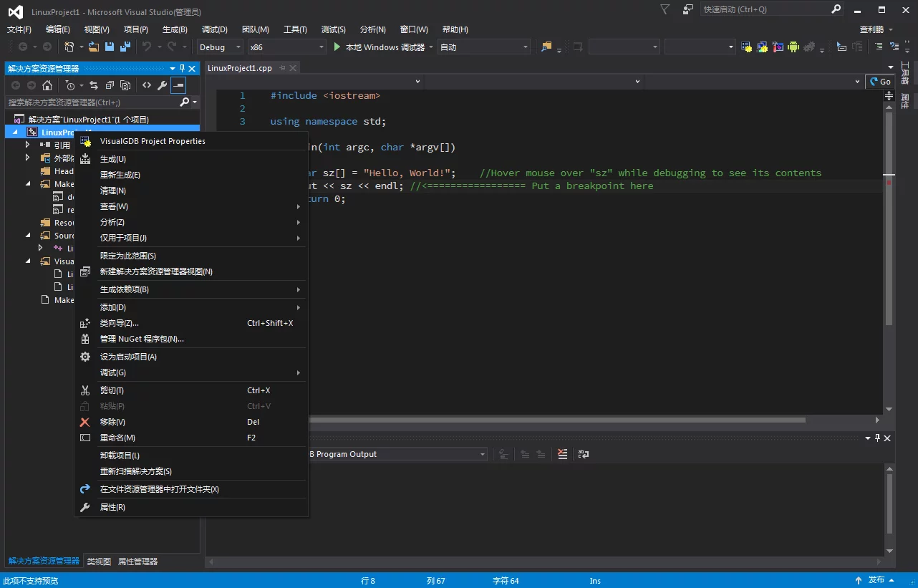Click the Save All toolbar icon

125,47
